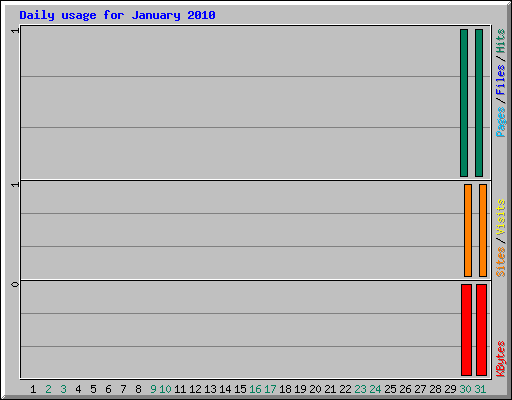Click day label 6 on the x-axis
This screenshot has height=400, width=512.
pyautogui.click(x=108, y=389)
